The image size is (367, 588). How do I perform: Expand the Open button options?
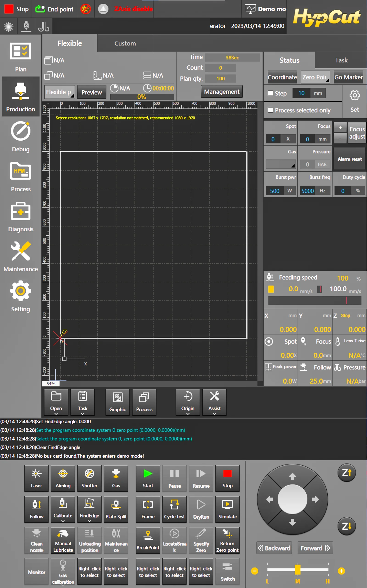(56, 414)
